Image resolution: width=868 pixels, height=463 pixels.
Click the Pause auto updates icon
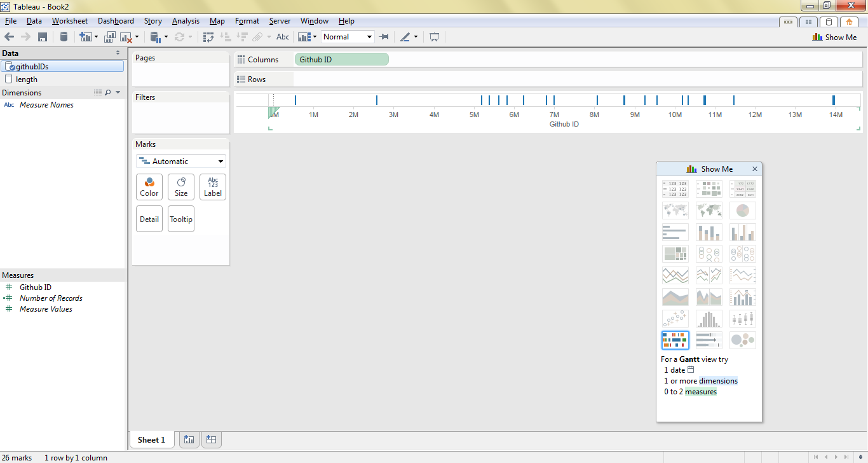point(154,37)
